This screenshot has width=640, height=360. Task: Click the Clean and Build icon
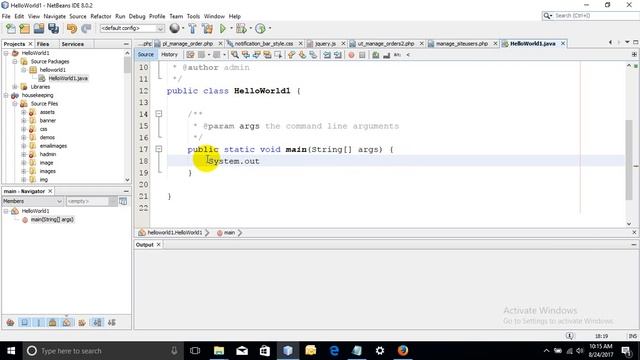tap(207, 29)
